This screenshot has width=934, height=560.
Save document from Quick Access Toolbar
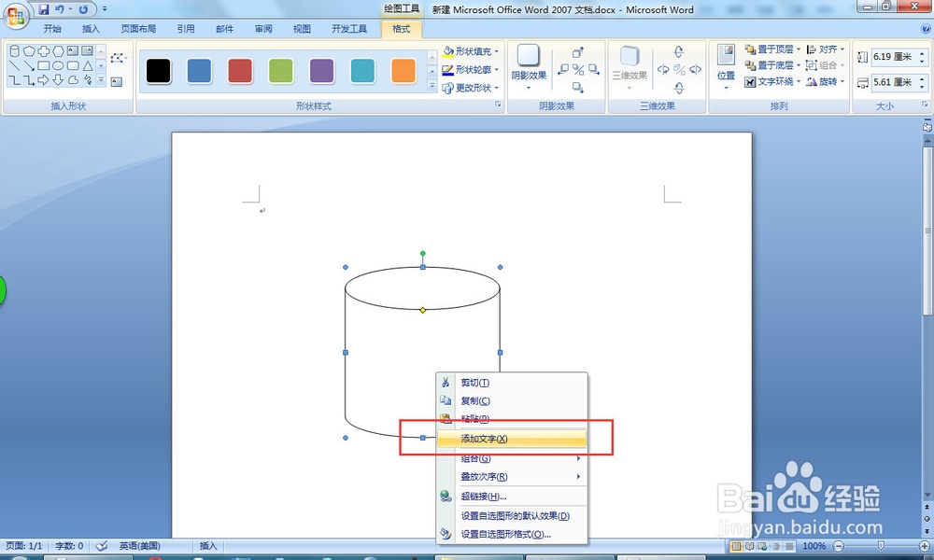(44, 9)
